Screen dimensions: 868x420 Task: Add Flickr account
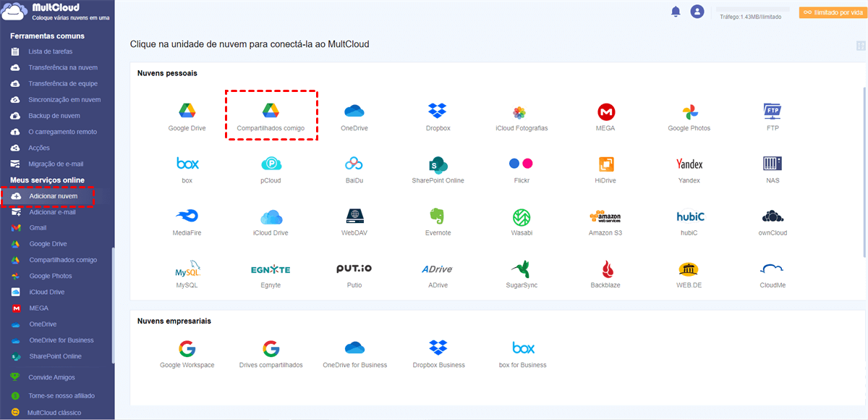click(521, 169)
